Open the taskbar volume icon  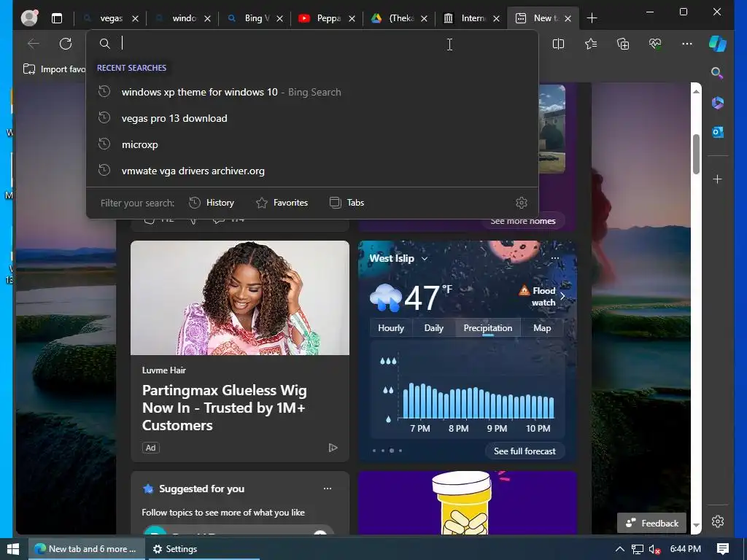point(654,549)
